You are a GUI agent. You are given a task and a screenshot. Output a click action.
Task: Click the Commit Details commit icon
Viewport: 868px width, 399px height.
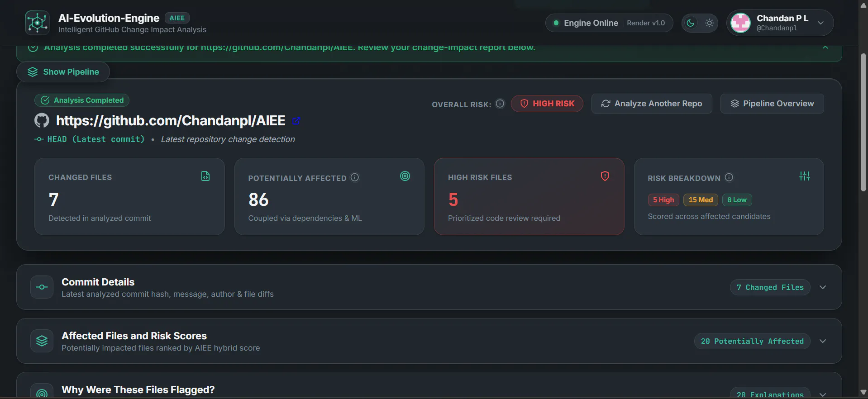click(x=42, y=287)
